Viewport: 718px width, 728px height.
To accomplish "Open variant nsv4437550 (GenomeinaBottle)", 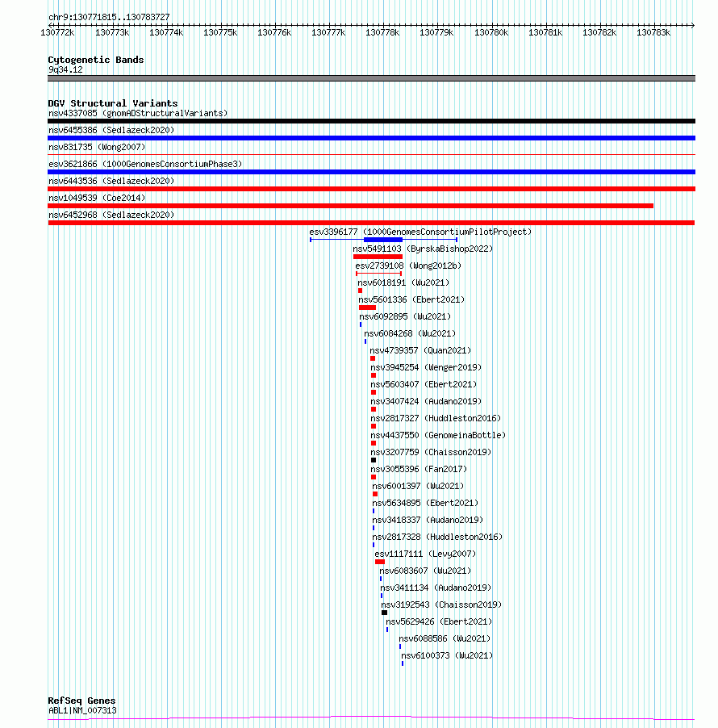I will [x=438, y=435].
